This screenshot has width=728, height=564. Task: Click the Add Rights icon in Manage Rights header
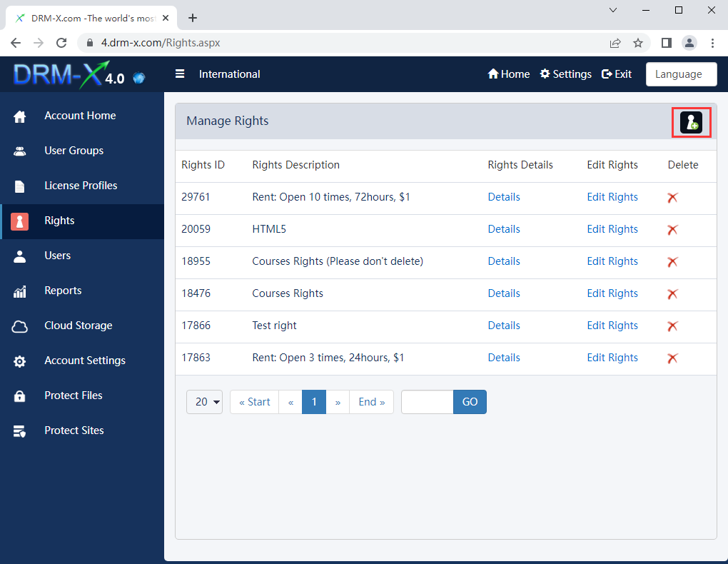(691, 123)
